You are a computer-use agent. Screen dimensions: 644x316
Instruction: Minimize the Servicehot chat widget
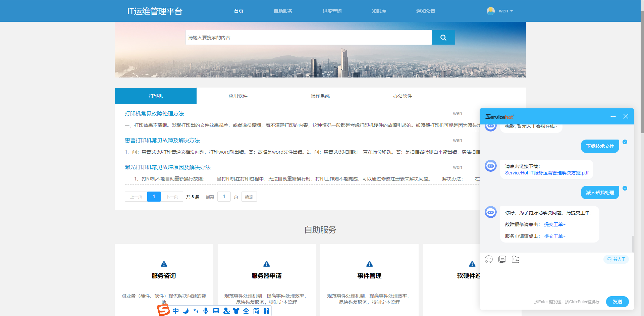613,116
